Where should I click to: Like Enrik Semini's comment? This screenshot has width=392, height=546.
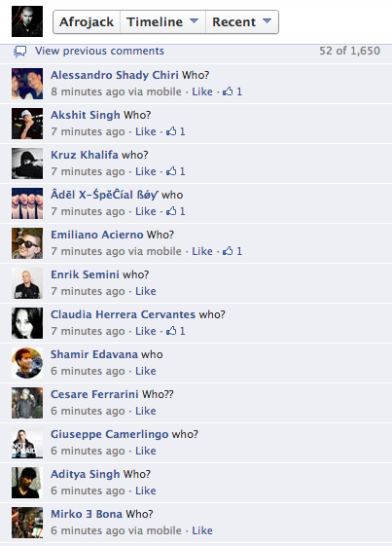click(x=146, y=291)
